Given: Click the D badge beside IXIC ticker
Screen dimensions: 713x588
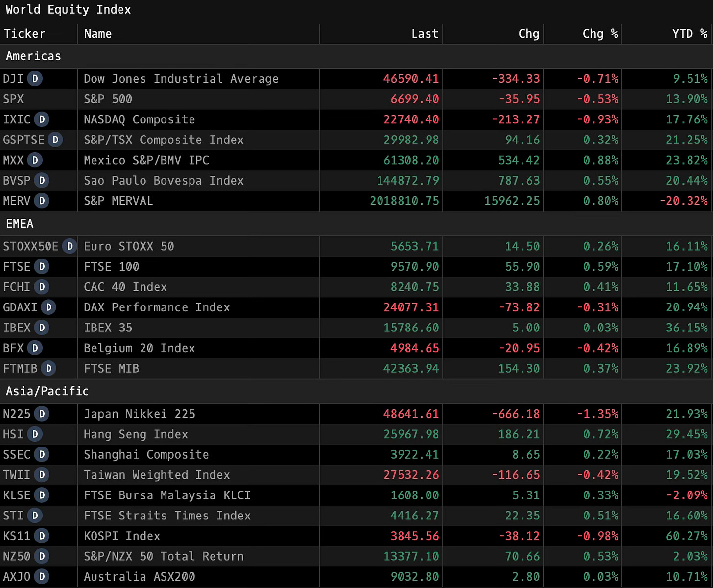Looking at the screenshot, I should (x=42, y=119).
